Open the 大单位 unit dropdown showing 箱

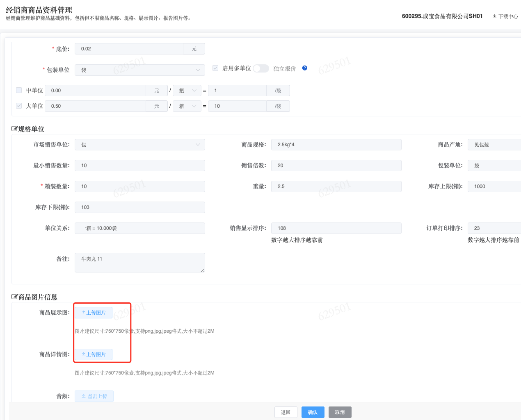click(x=187, y=106)
